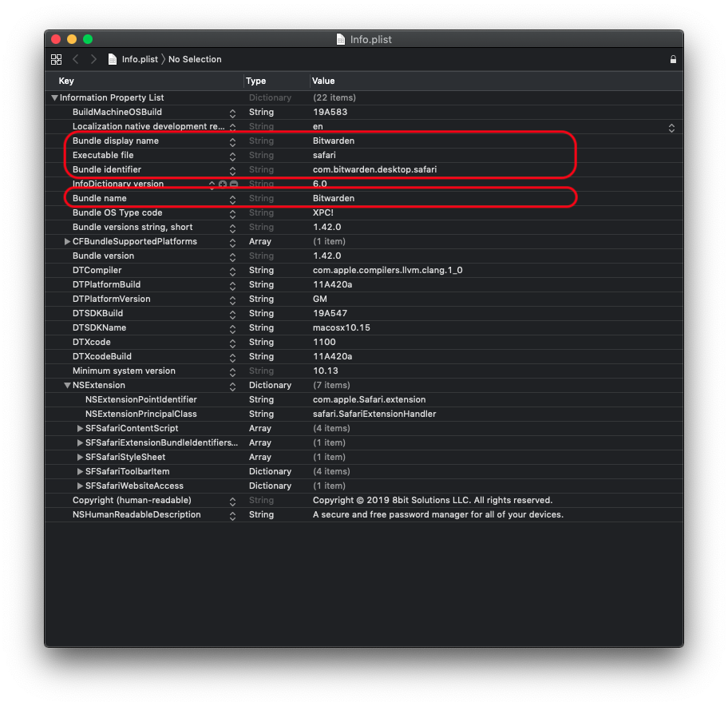Click the Info.plist file icon in breadcrumb
This screenshot has width=728, height=706.
(x=112, y=59)
